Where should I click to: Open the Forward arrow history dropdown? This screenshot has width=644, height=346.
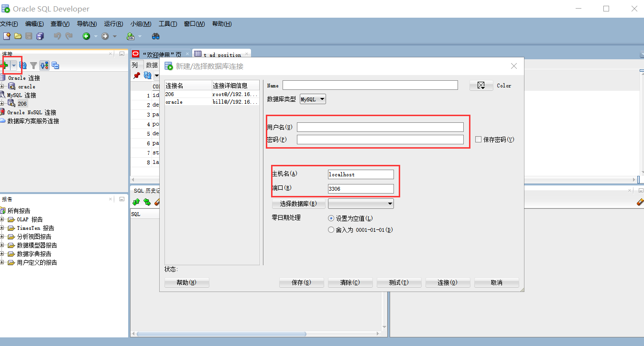[x=114, y=36]
